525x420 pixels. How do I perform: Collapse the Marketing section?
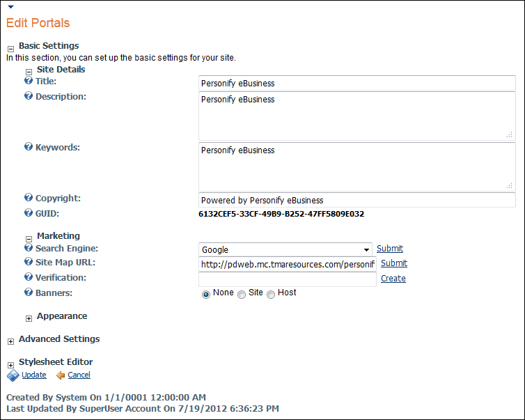[29, 238]
